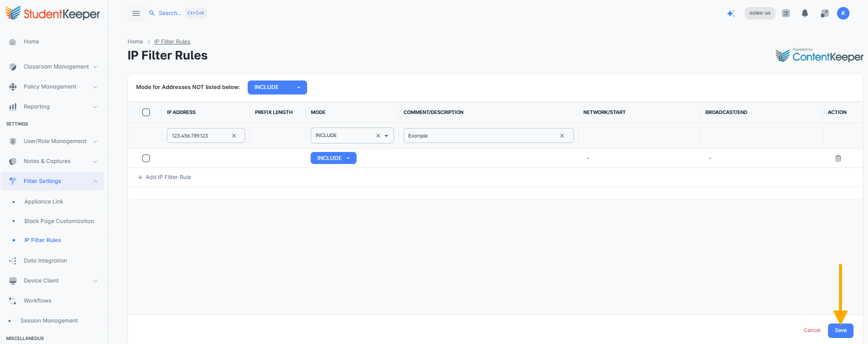Toggle the hamburger menu icon
This screenshot has height=344, width=868.
[136, 13]
